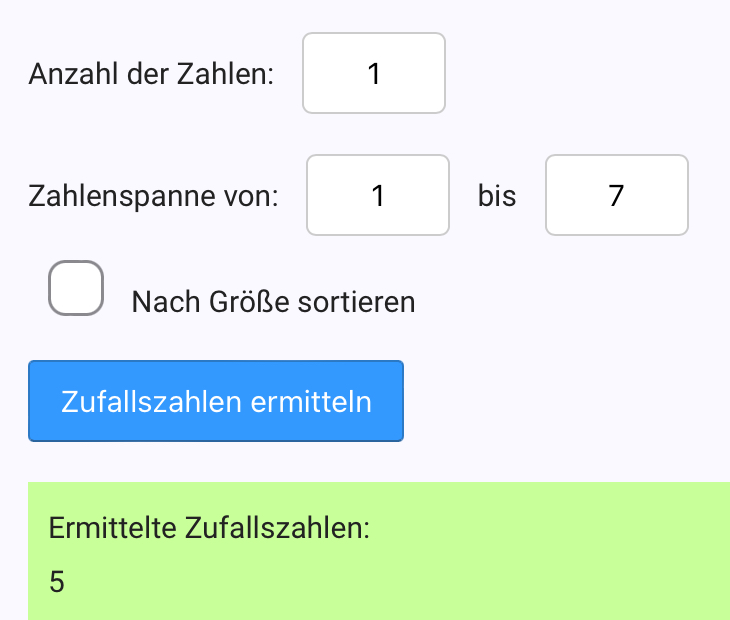Enable the Nach Größe sortieren checkbox
Screen dimensions: 730x620
pyautogui.click(x=76, y=288)
